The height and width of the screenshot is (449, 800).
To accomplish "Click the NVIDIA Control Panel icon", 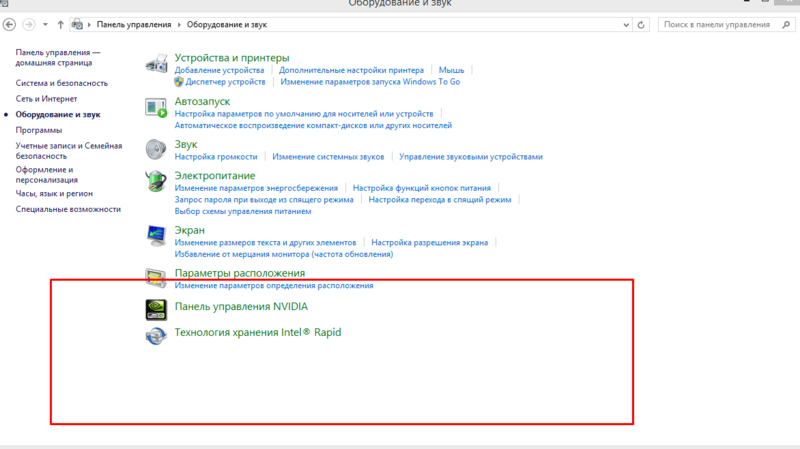I will tap(156, 310).
